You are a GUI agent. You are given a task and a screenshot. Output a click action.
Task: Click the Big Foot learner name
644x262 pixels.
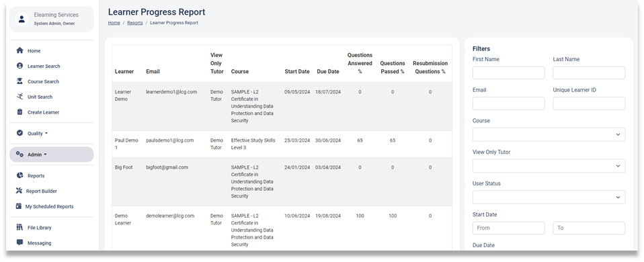click(x=124, y=167)
